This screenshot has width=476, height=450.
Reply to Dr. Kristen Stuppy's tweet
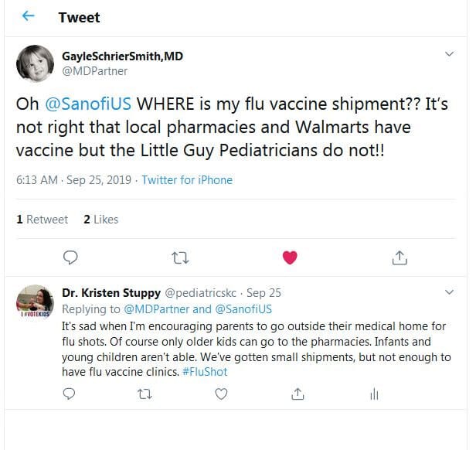(69, 394)
